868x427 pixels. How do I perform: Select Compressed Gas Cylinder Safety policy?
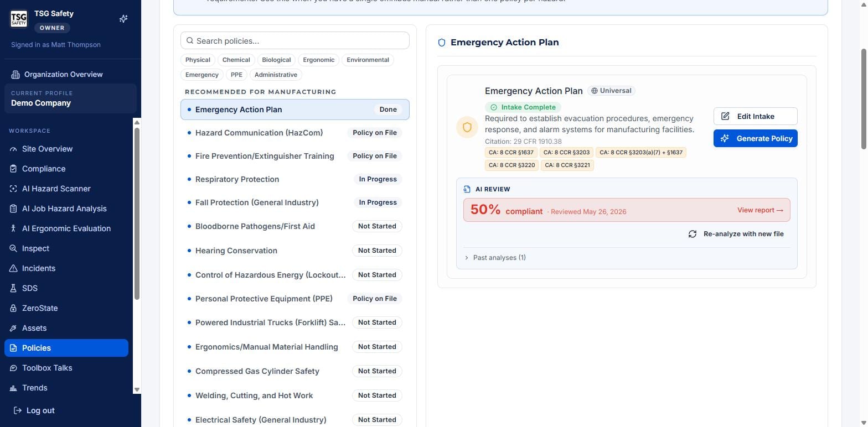(295, 371)
